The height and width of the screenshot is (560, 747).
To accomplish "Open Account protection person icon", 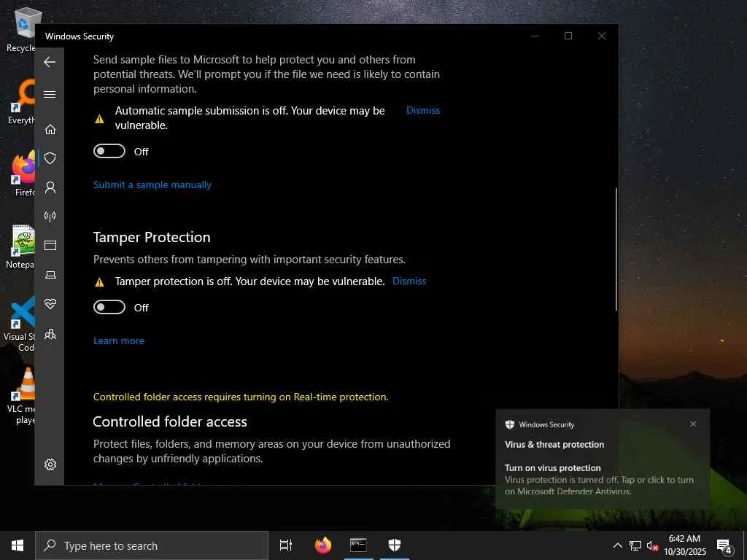I will pyautogui.click(x=50, y=187).
